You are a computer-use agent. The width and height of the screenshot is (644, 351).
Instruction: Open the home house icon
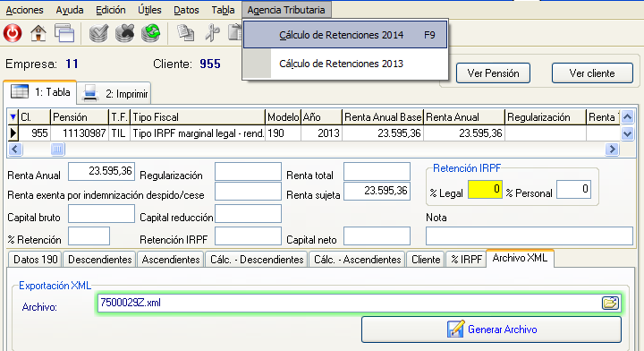[38, 33]
